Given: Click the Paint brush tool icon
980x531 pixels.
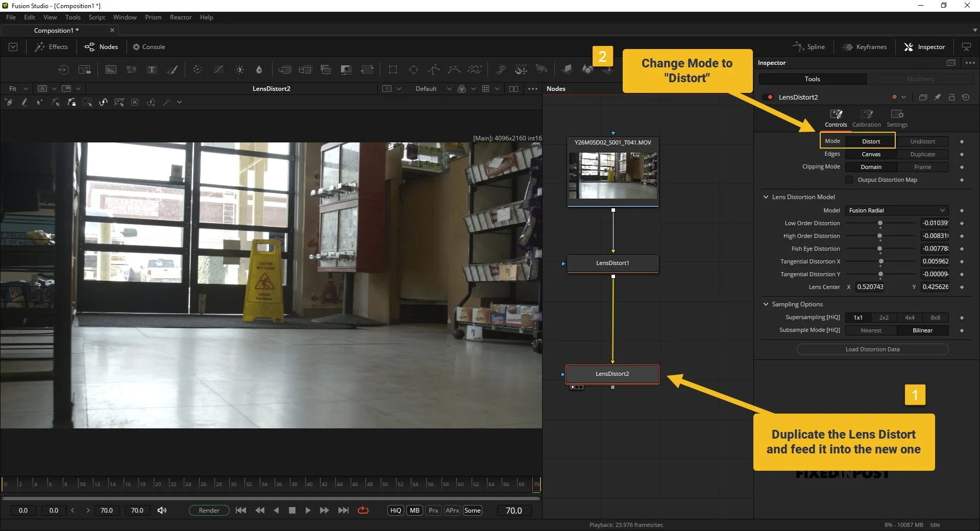Looking at the screenshot, I should click(x=173, y=70).
